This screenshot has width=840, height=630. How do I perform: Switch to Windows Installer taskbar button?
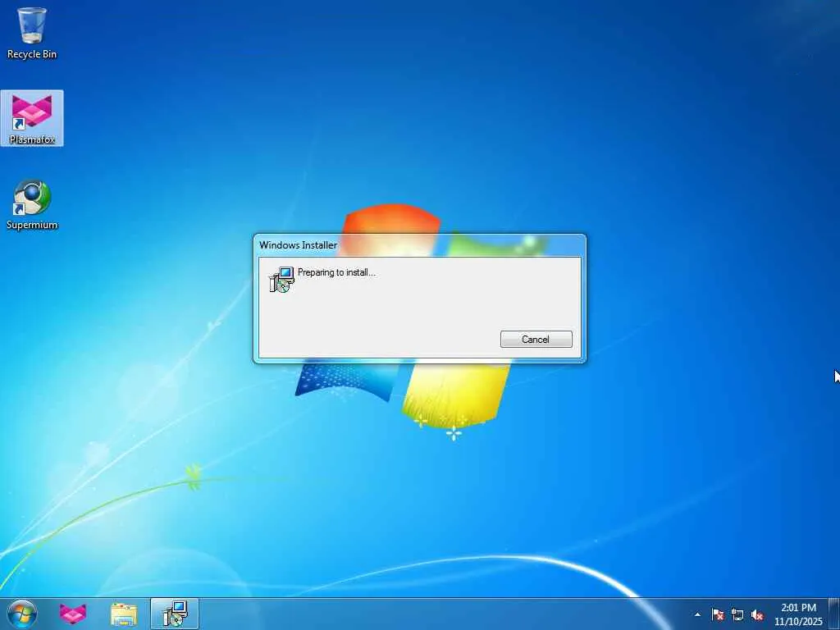point(175,614)
